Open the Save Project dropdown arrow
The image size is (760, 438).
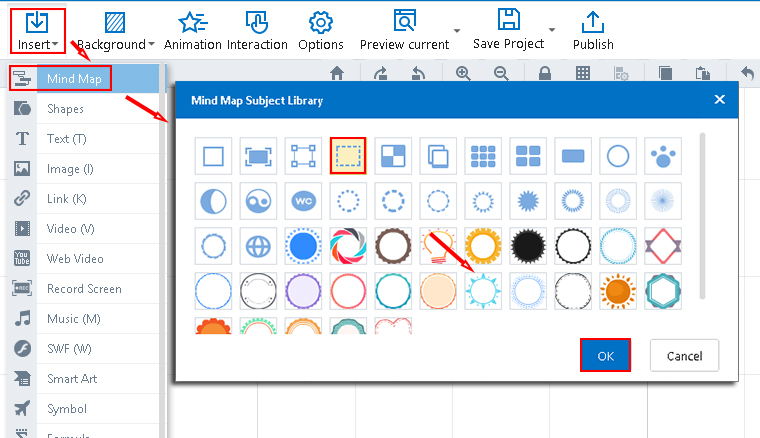pyautogui.click(x=552, y=31)
